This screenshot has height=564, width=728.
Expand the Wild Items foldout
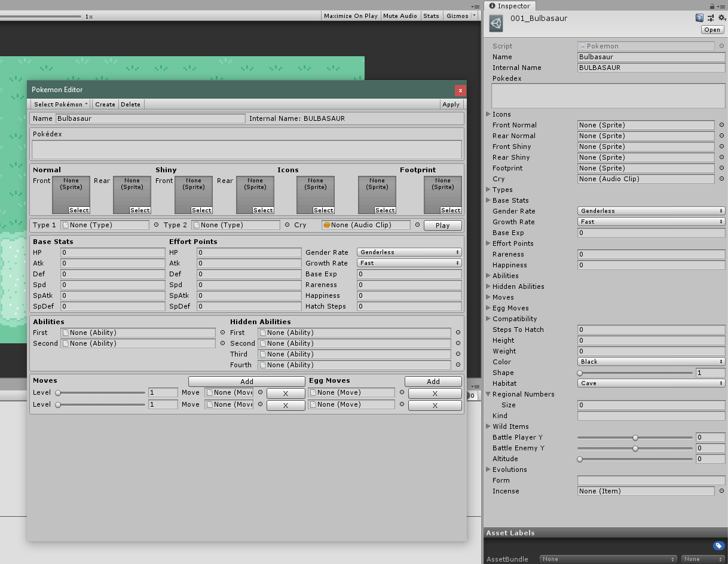[x=488, y=426]
